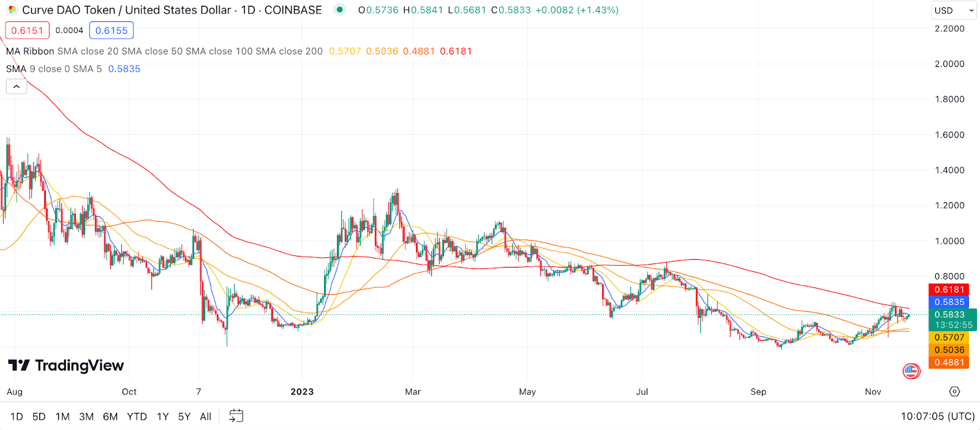Select the 1M time range

coord(62,417)
